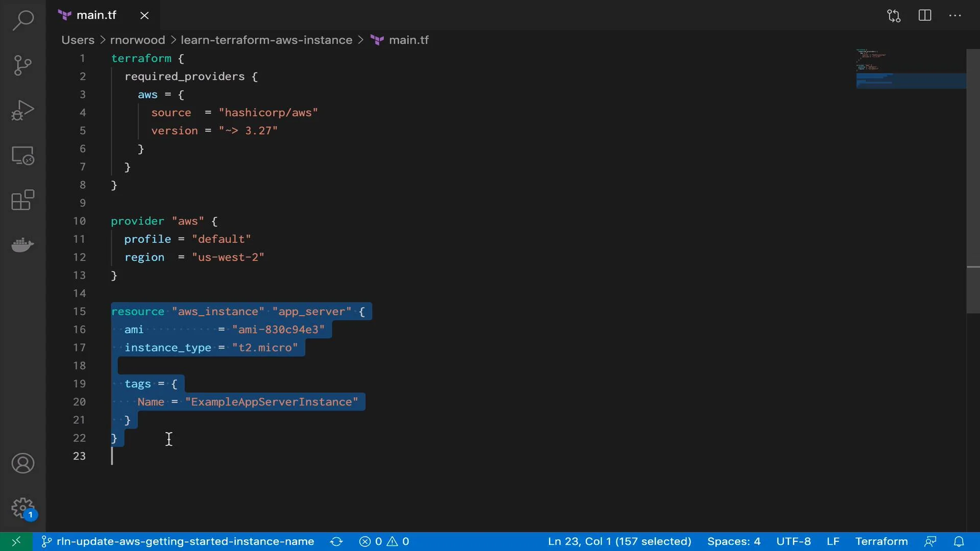Split the editor to the right
980x551 pixels.
[925, 15]
